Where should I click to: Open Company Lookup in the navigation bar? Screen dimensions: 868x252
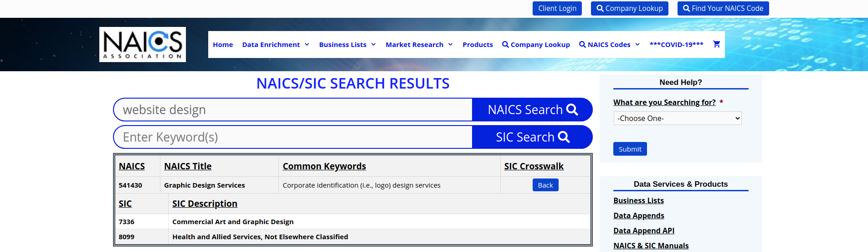(536, 44)
